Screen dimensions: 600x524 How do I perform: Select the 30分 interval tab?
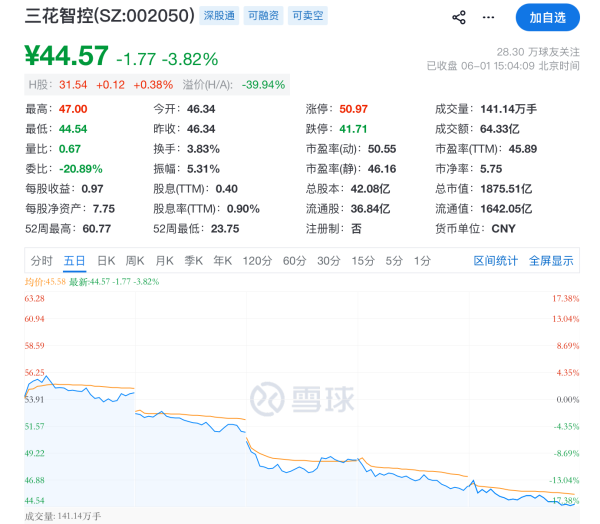pos(329,261)
